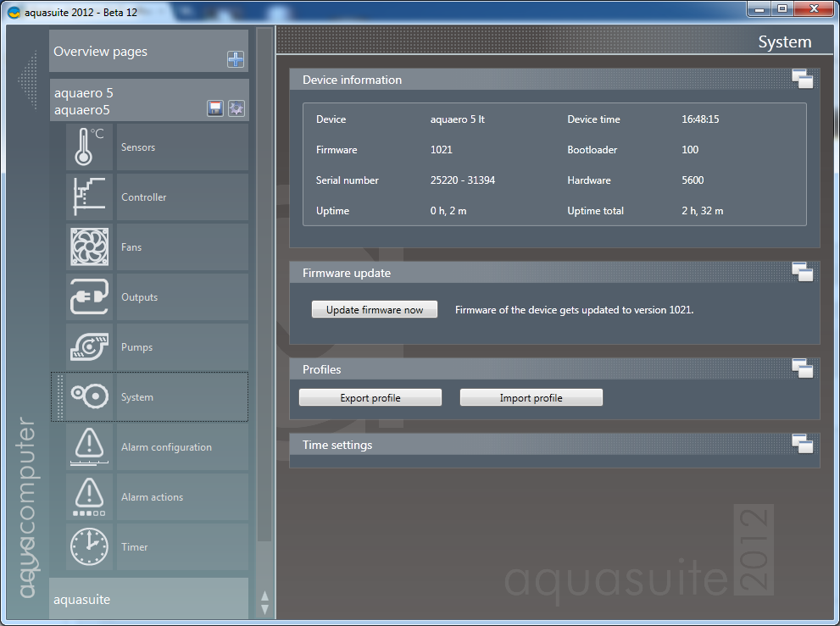Click the Outputs plug icon
The image size is (840, 626).
[x=89, y=297]
